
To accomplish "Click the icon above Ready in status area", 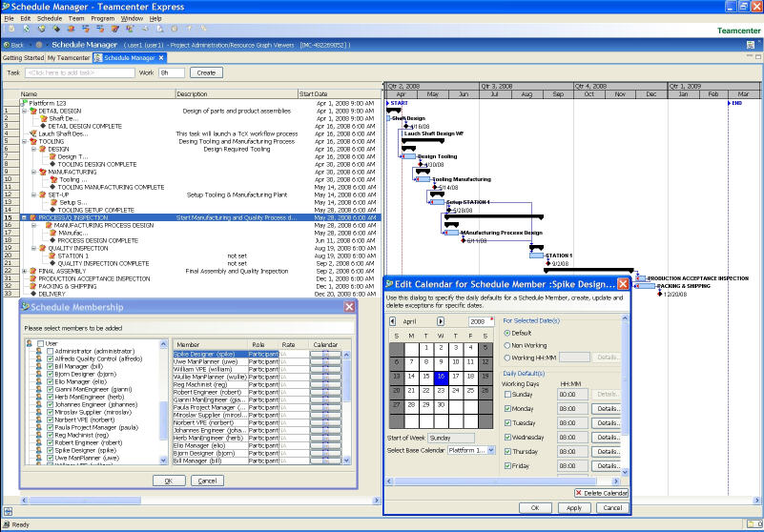I will [x=8, y=512].
